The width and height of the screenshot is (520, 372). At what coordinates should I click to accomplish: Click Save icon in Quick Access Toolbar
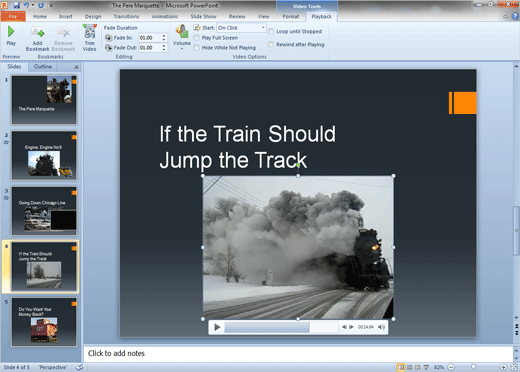click(x=16, y=5)
